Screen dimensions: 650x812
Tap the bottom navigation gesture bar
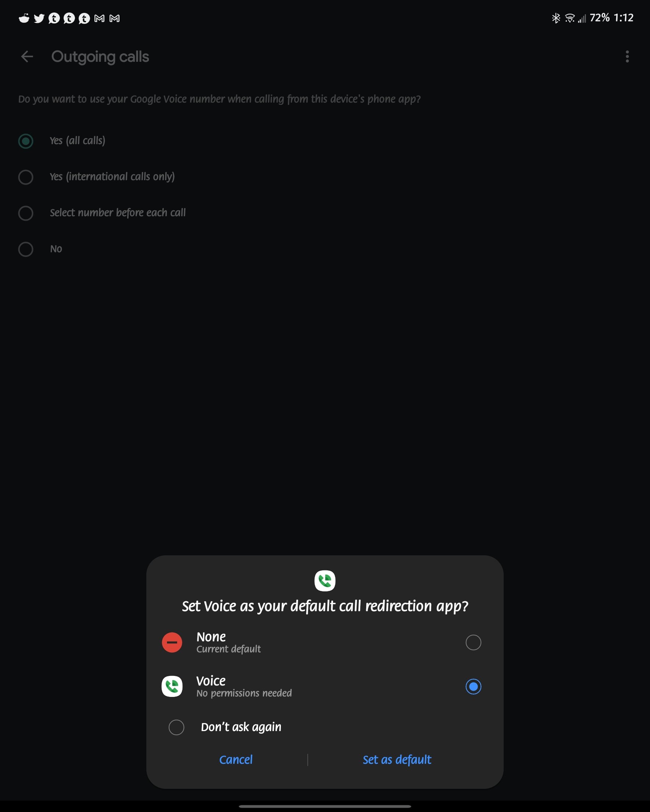(325, 806)
